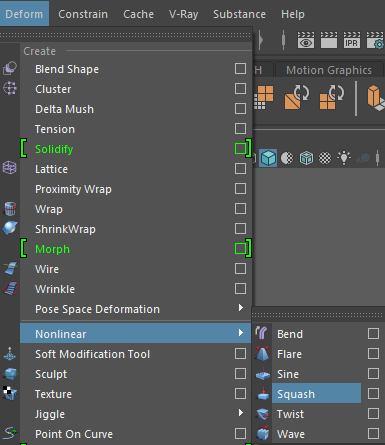Click the Texture deformer icon

10,393
